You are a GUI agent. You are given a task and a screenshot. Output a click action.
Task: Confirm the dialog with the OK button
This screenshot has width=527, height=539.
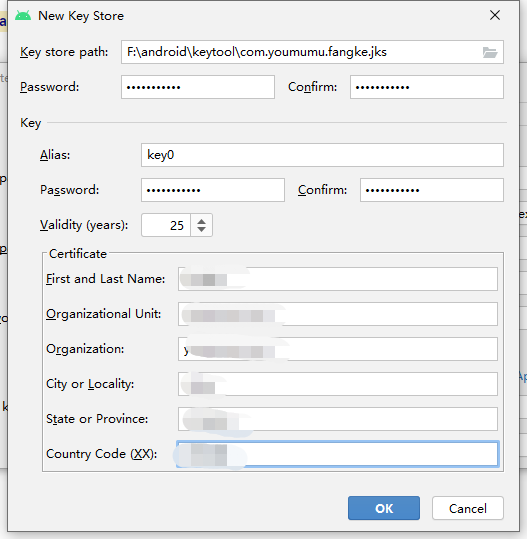coord(384,508)
